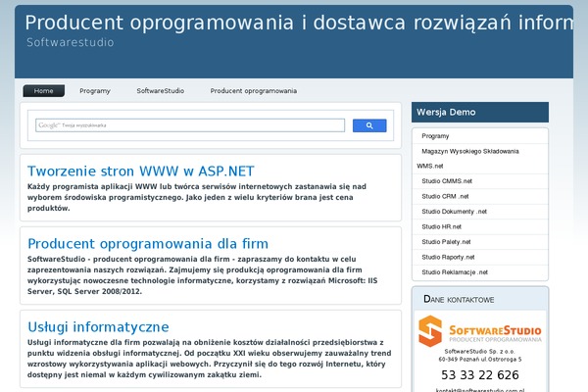Image resolution: width=588 pixels, height=392 pixels.
Task: Click the phone number 53 33 22 626
Action: (x=480, y=375)
